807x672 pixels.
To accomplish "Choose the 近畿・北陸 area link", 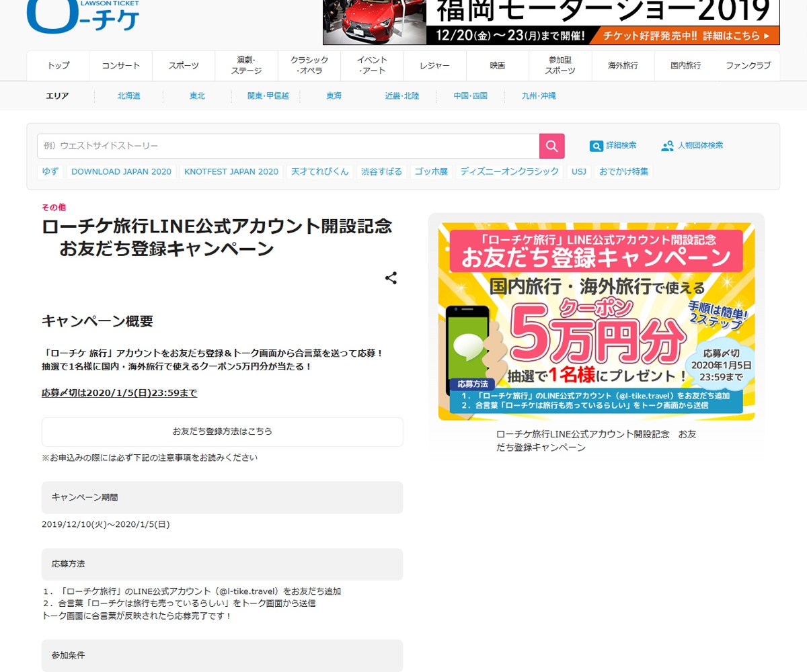I will pos(402,96).
